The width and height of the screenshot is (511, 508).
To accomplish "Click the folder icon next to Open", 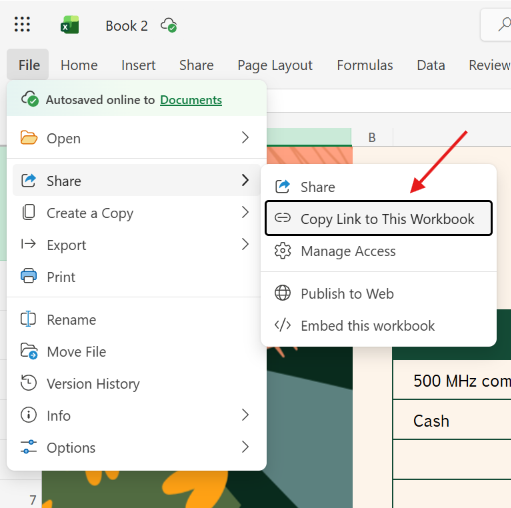I will (x=29, y=138).
